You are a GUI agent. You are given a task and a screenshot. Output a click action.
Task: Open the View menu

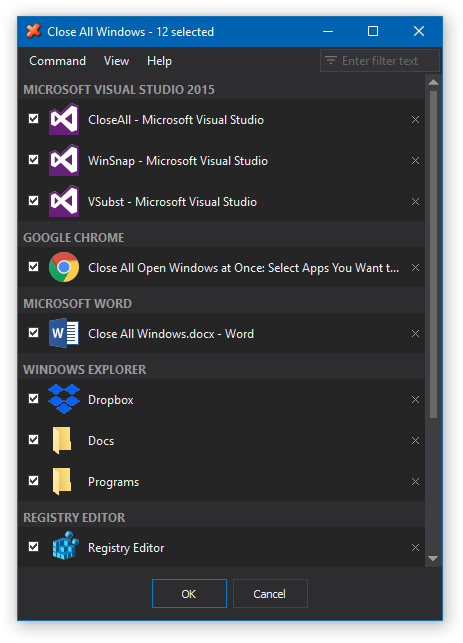click(x=116, y=61)
